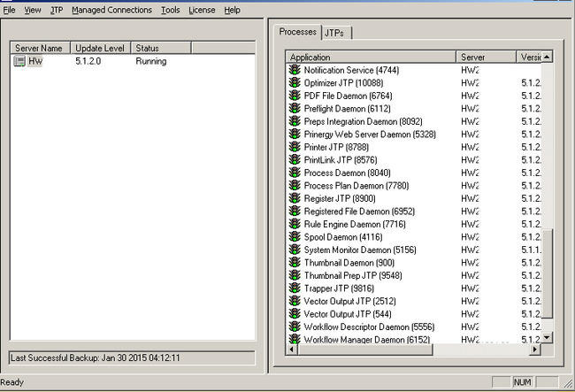The height and width of the screenshot is (392, 575).
Task: Switch to the JTPs tab
Action: [335, 33]
